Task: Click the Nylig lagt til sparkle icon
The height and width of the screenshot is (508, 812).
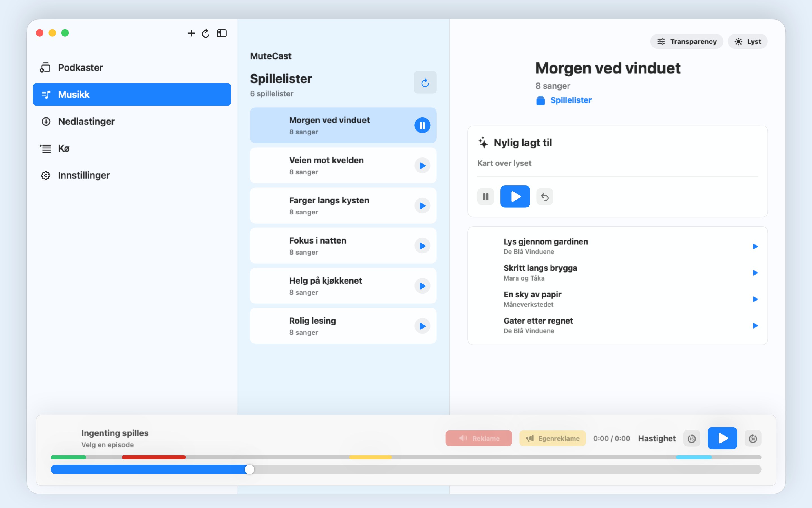Action: click(483, 143)
